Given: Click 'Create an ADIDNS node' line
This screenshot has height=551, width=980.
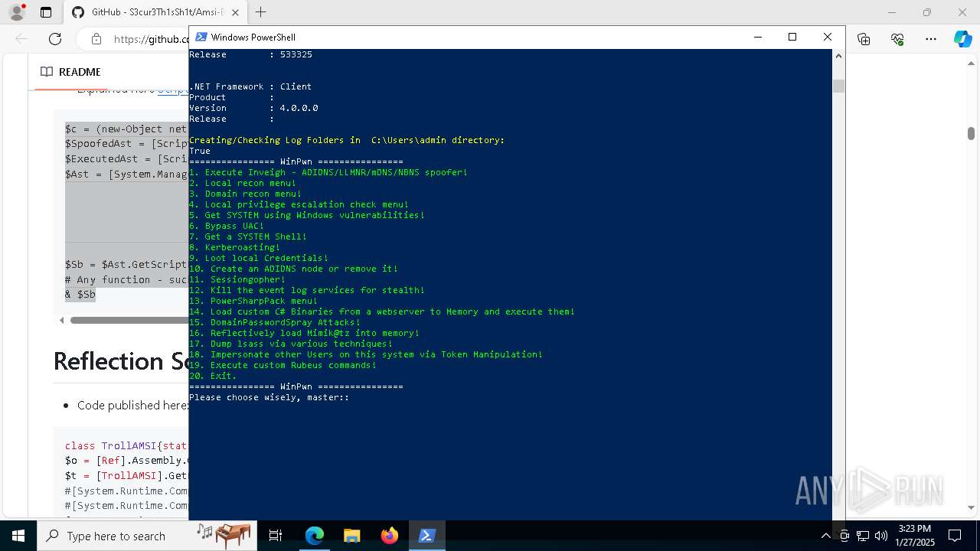Looking at the screenshot, I should 294,269.
